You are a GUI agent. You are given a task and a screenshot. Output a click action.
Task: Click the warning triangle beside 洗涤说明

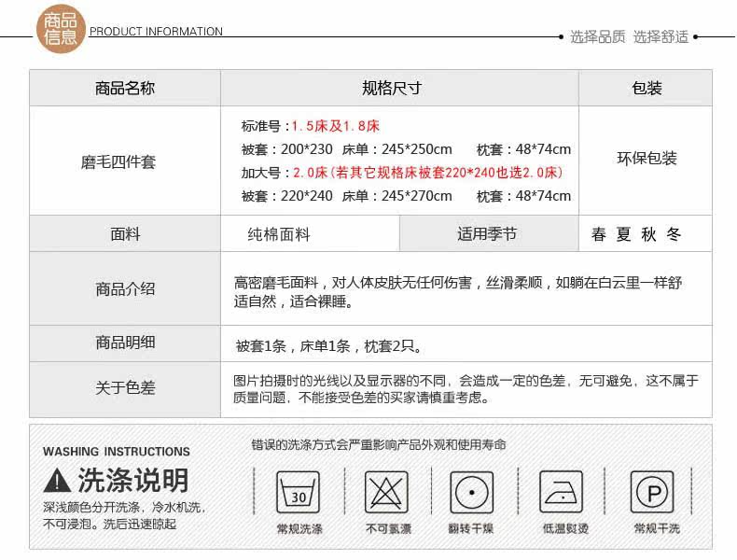pyautogui.click(x=57, y=481)
